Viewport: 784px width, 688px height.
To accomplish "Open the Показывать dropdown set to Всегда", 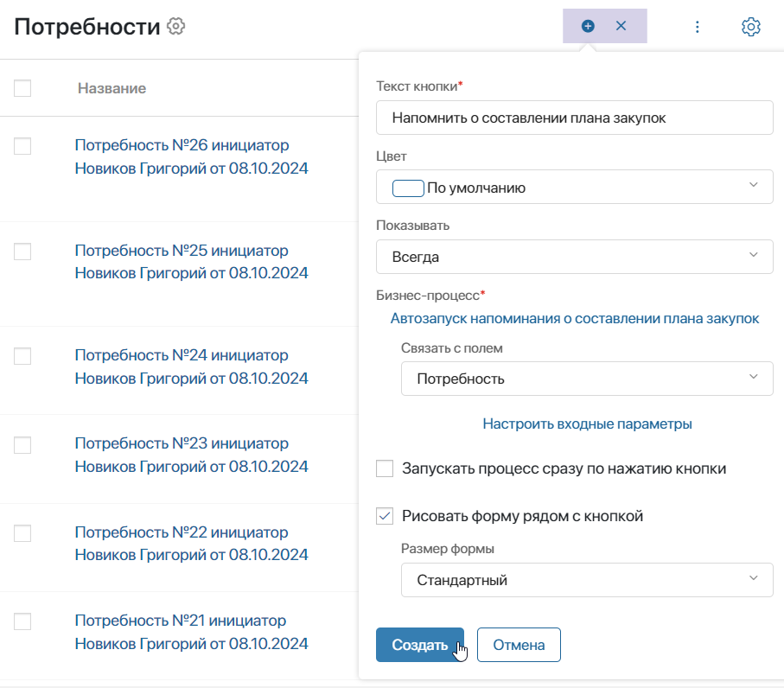I will pyautogui.click(x=575, y=257).
